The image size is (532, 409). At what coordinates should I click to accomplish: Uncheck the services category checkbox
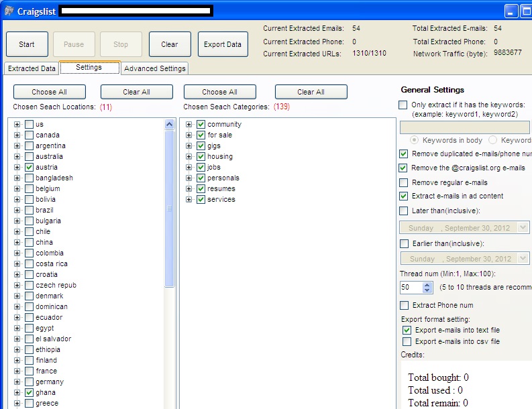(201, 199)
